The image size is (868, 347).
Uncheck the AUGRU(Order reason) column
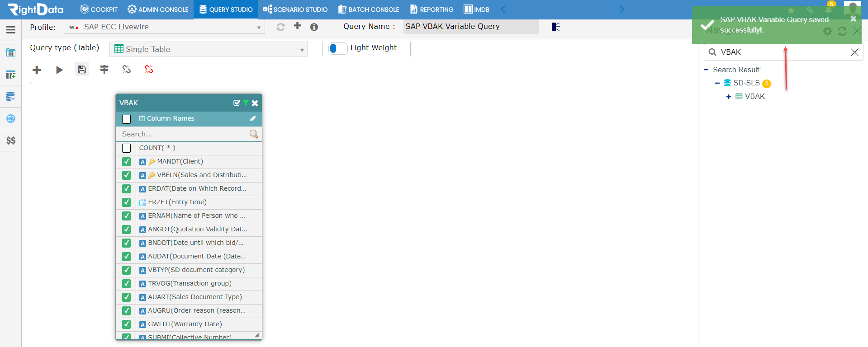point(127,311)
